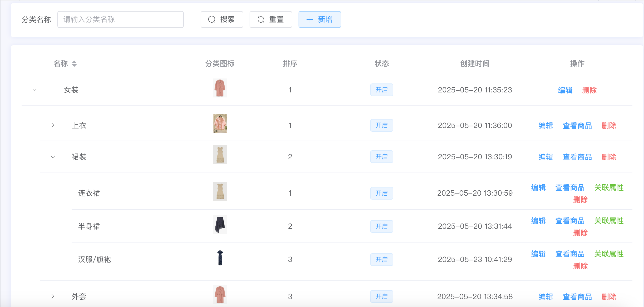Viewport: 644px width, 307px height.
Task: Focus the 分类名称 input field
Action: tap(120, 19)
